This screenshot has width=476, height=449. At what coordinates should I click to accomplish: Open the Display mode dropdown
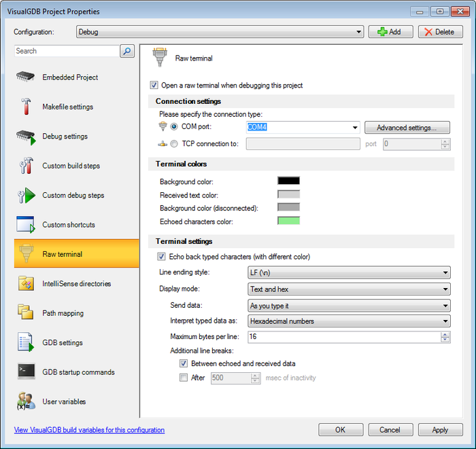[x=349, y=289]
